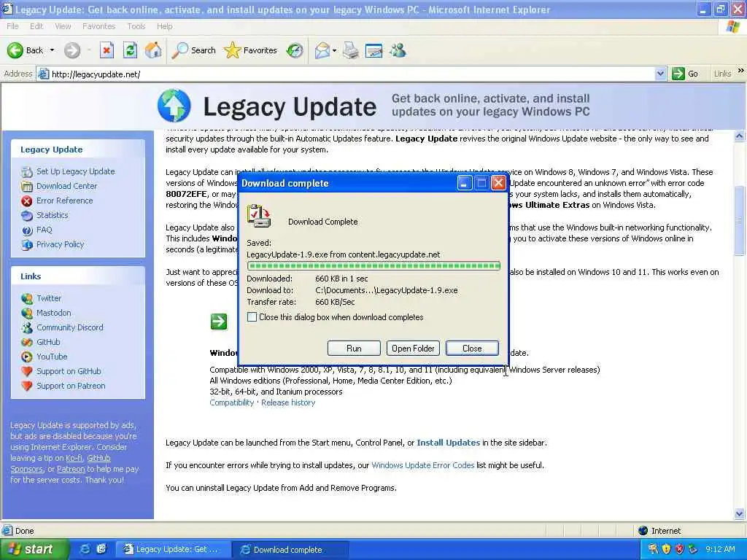Go back with the Back arrow button
The image size is (747, 560).
click(25, 50)
